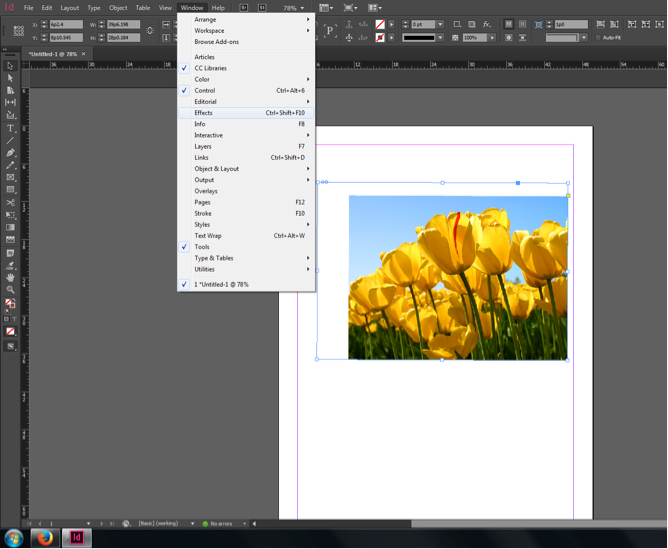Select the Selection tool in the toolbox

tap(10, 66)
